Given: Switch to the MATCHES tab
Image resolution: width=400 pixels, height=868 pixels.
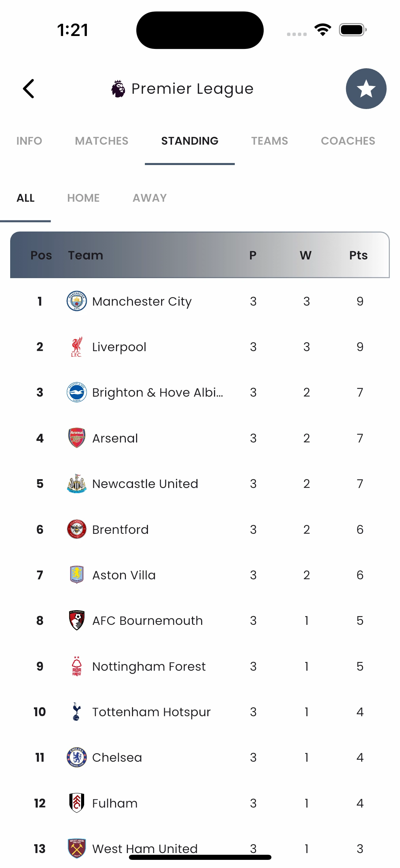Looking at the screenshot, I should click(x=101, y=141).
